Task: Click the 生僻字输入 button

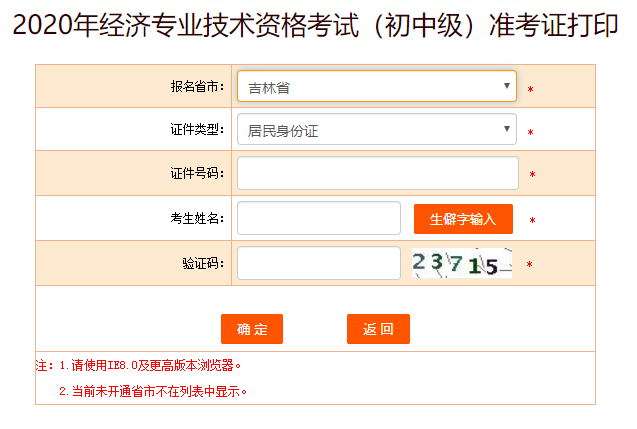Action: point(463,219)
